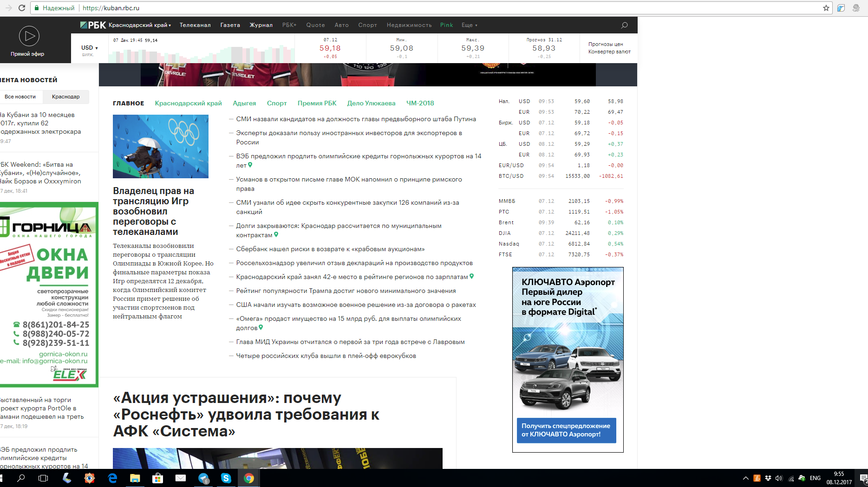Open the Pink section

click(446, 25)
